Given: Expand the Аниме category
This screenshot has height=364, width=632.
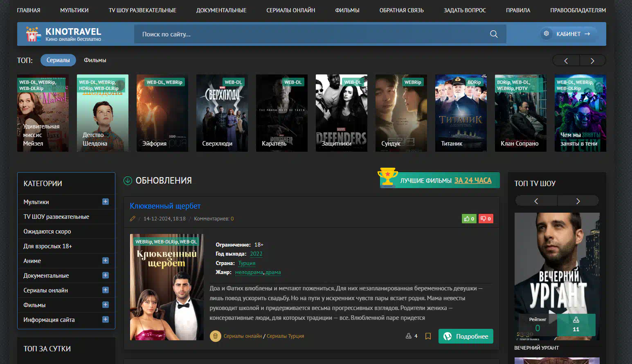Looking at the screenshot, I should tap(105, 261).
